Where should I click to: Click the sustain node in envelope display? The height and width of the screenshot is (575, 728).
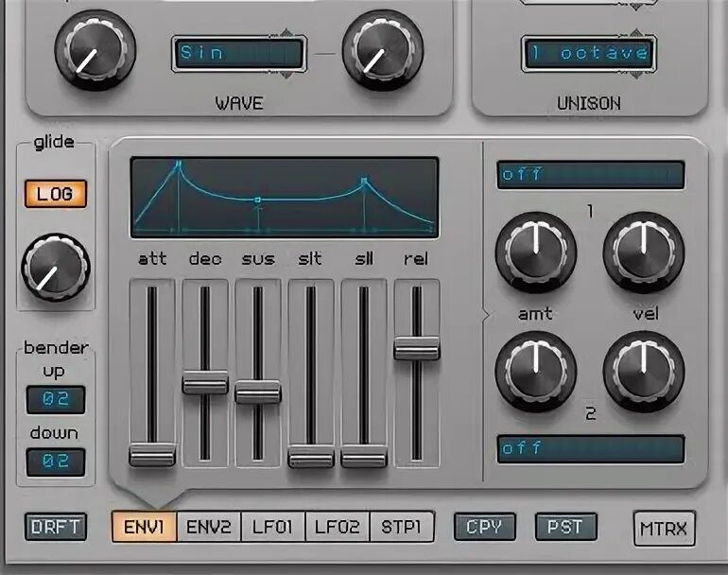[258, 200]
